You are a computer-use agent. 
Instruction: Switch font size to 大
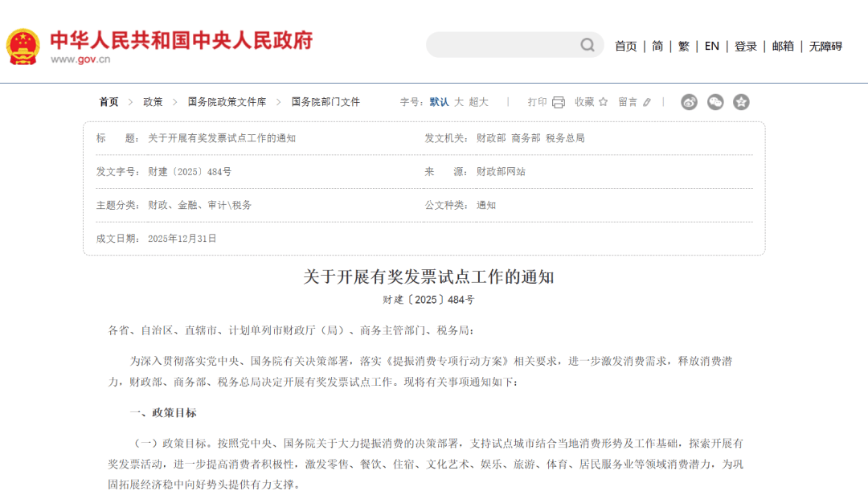459,102
